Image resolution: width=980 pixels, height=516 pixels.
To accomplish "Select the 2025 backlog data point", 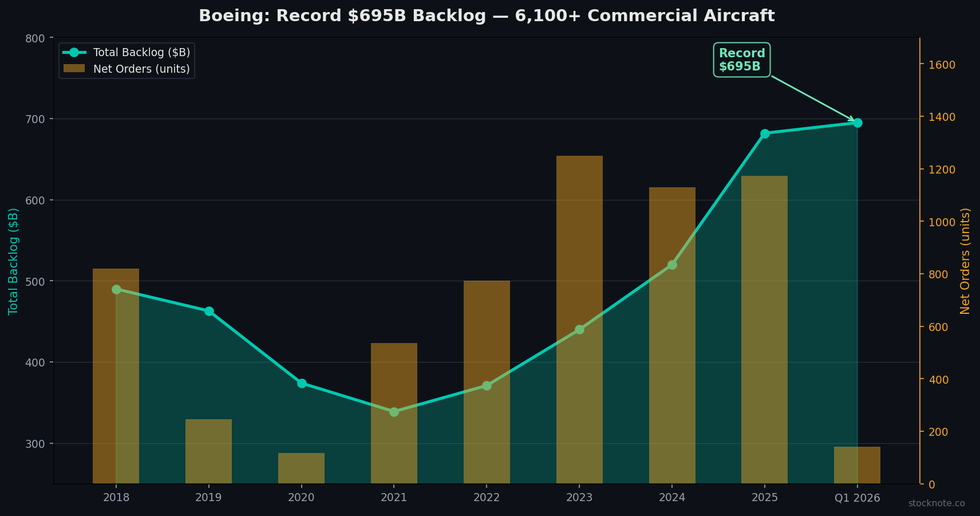I will [765, 133].
